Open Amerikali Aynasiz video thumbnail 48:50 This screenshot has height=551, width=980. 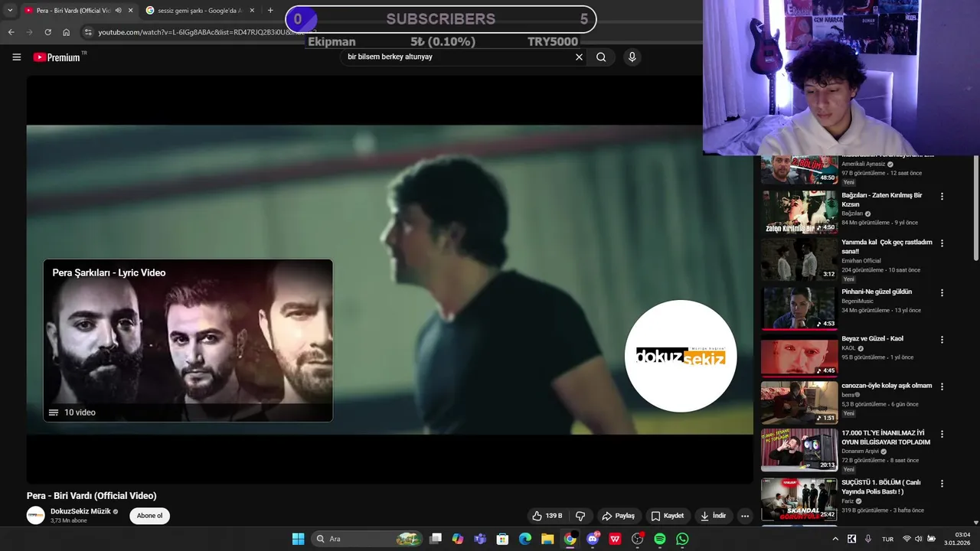click(x=799, y=170)
